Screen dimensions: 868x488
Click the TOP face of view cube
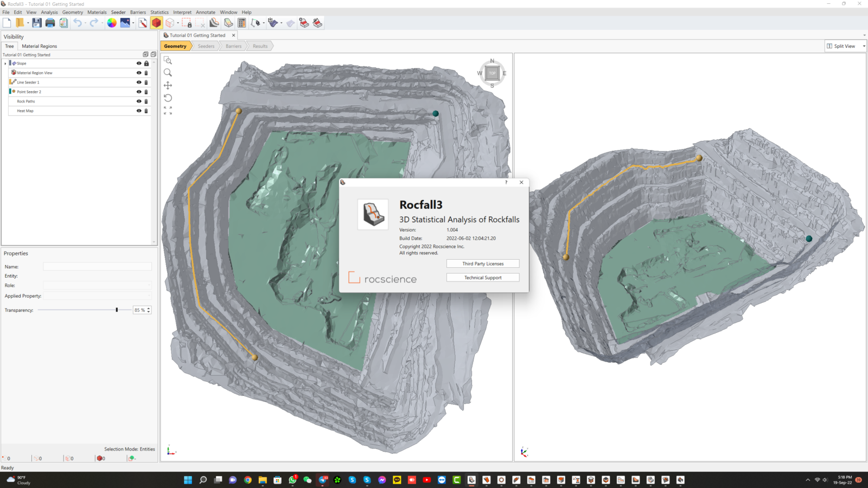click(x=492, y=73)
